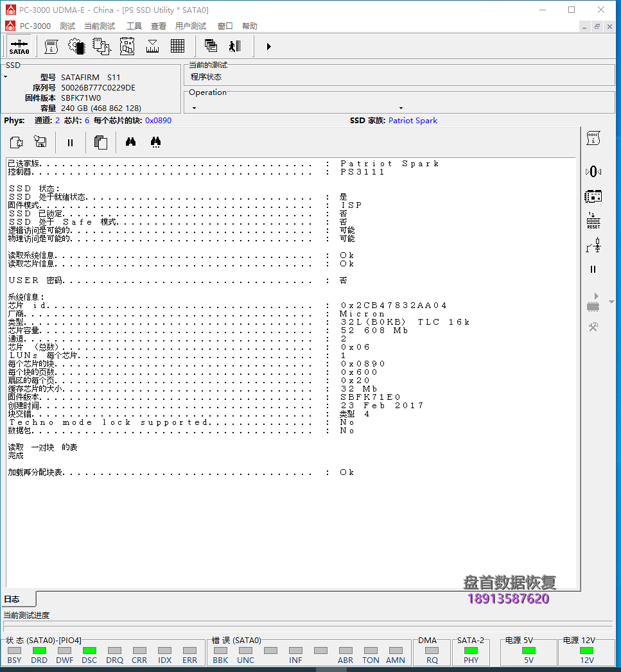The height and width of the screenshot is (672, 621).
Task: Click the PS3111 controller value in the log
Action: (x=362, y=172)
